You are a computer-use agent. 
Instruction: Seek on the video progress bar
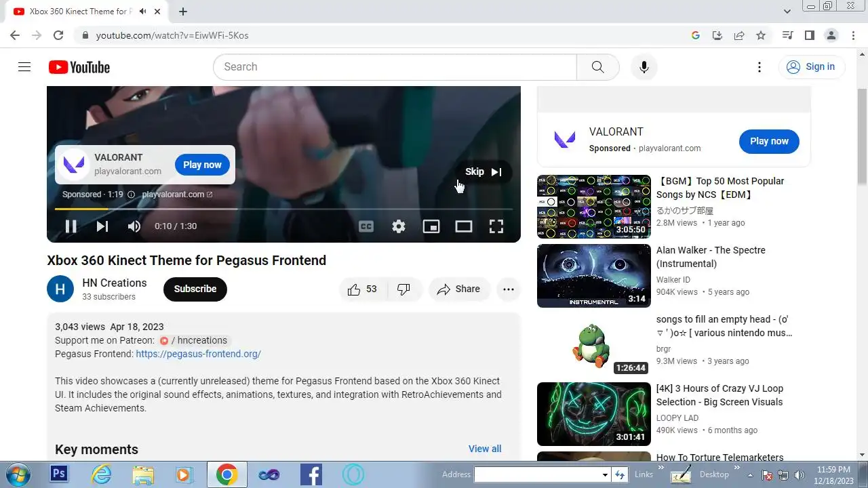coord(283,209)
